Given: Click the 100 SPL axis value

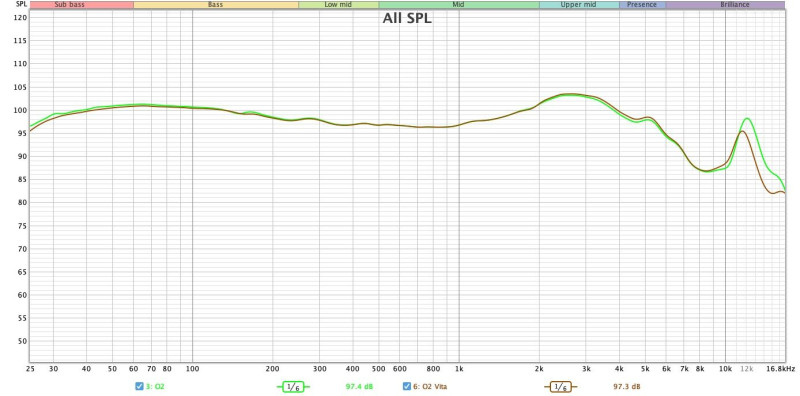Looking at the screenshot, I should click(21, 110).
